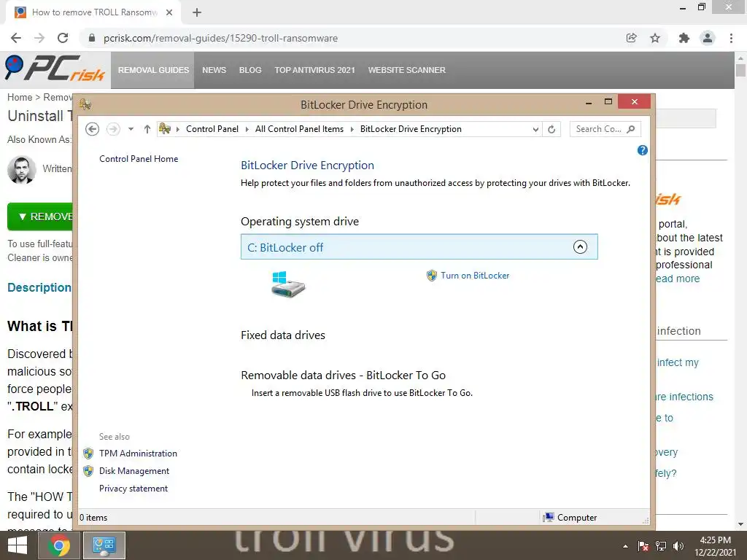Click the shield icon next to TPM Administration

88,454
